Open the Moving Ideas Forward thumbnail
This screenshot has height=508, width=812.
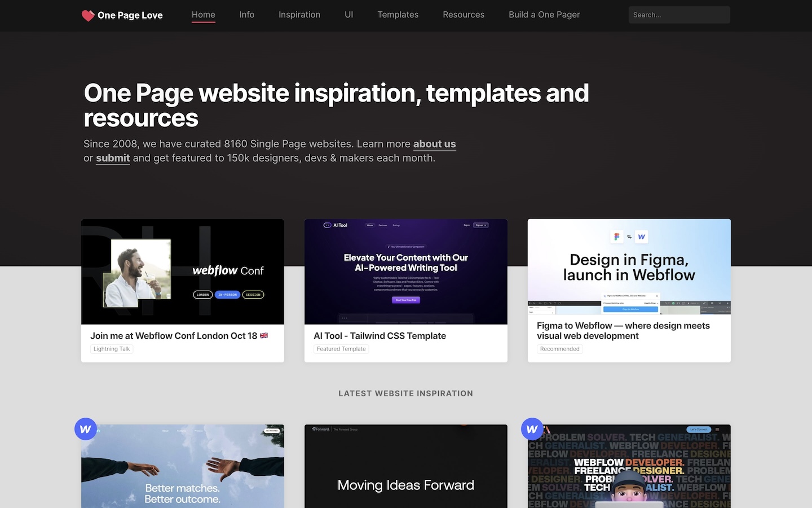point(406,466)
